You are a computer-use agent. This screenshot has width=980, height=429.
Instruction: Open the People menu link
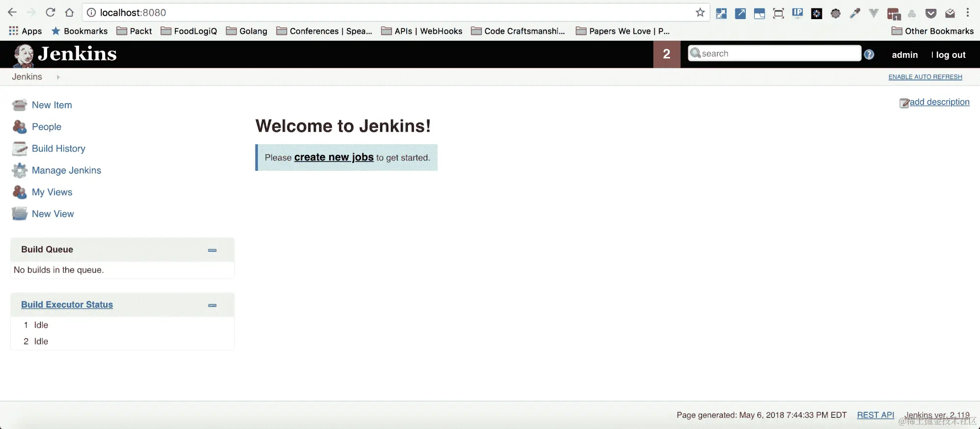click(47, 127)
